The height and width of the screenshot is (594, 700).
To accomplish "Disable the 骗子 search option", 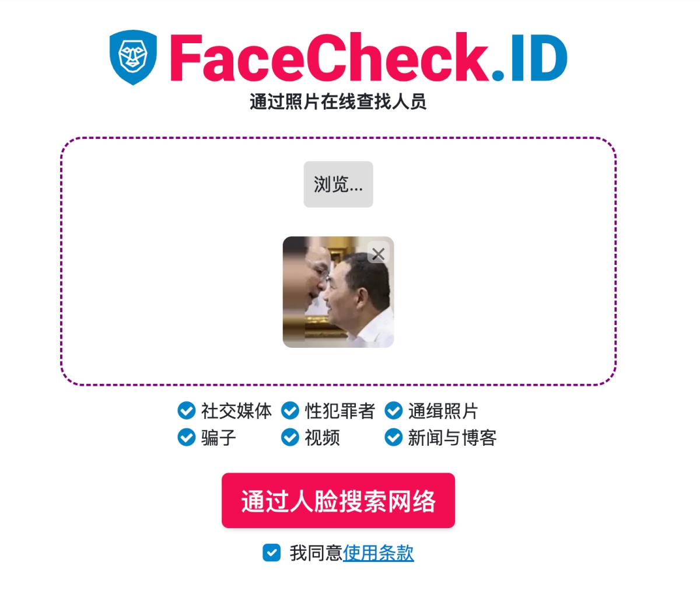I will tap(186, 437).
